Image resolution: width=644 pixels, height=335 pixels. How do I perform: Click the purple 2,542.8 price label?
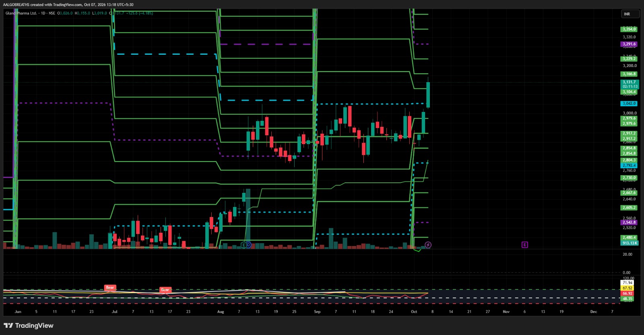click(629, 222)
